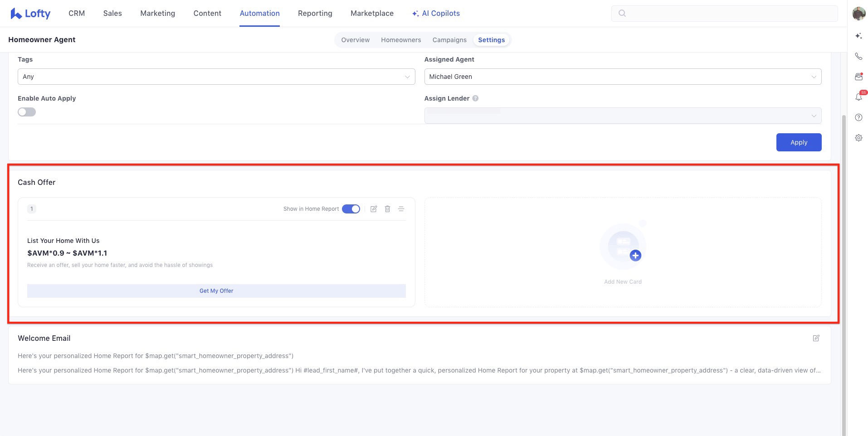Screen dimensions: 868x436
Task: Open the settings gear in right sidebar
Action: pos(858,138)
